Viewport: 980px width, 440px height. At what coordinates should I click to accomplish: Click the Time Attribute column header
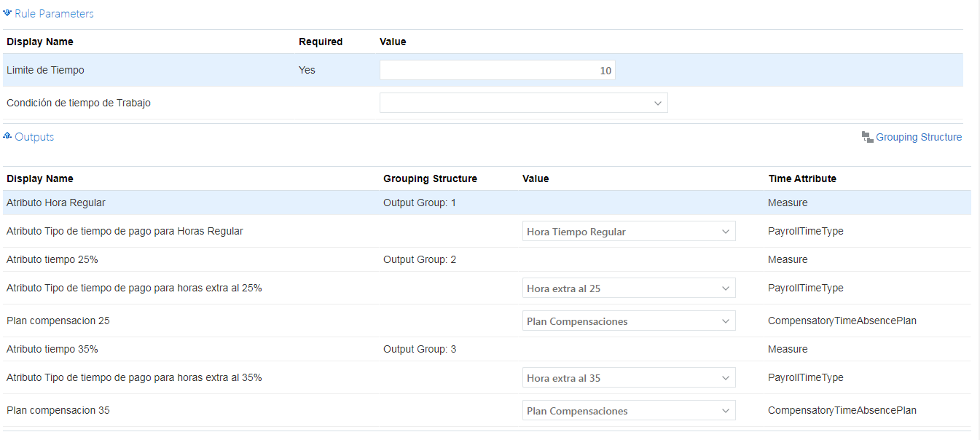pyautogui.click(x=802, y=178)
